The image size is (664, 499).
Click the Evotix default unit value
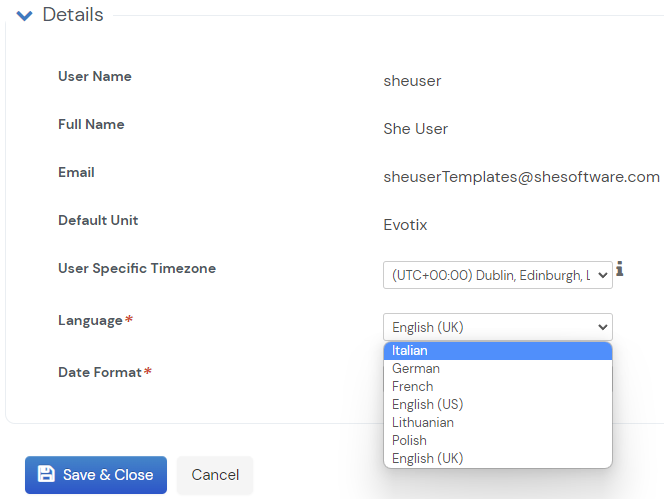(405, 225)
